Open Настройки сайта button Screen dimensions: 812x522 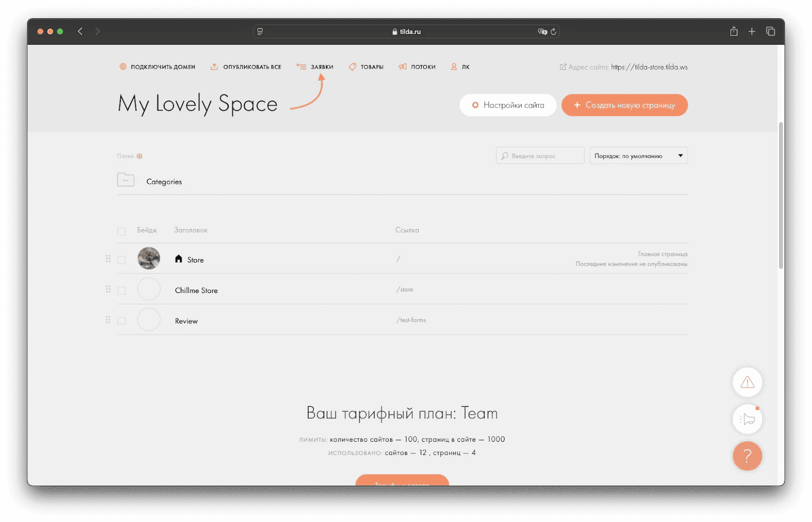coord(507,105)
